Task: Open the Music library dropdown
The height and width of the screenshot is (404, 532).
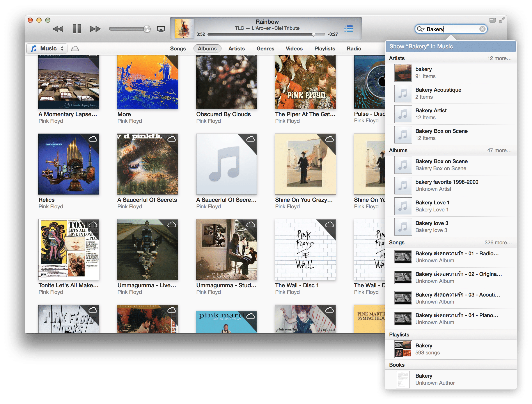Action: click(47, 48)
